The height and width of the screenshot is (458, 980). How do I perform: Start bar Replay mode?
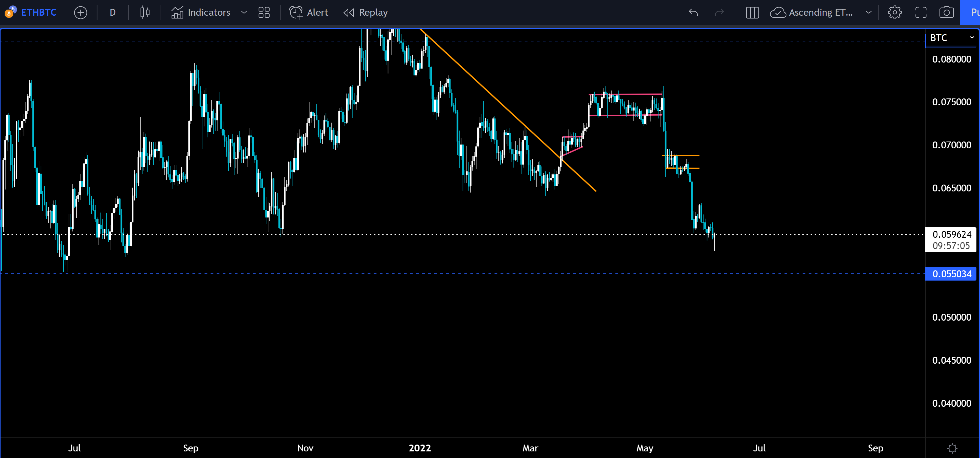pos(365,13)
